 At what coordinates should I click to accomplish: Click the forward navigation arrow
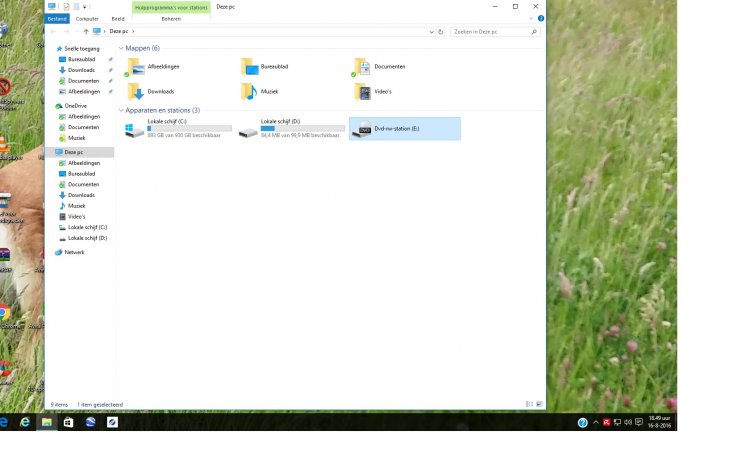click(66, 32)
